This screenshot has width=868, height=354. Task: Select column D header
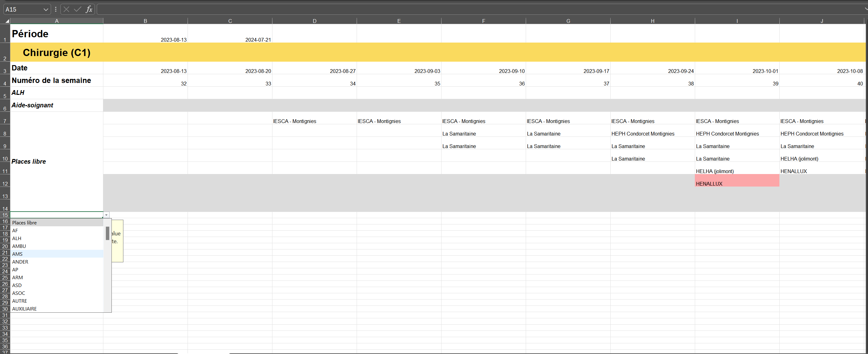point(314,21)
